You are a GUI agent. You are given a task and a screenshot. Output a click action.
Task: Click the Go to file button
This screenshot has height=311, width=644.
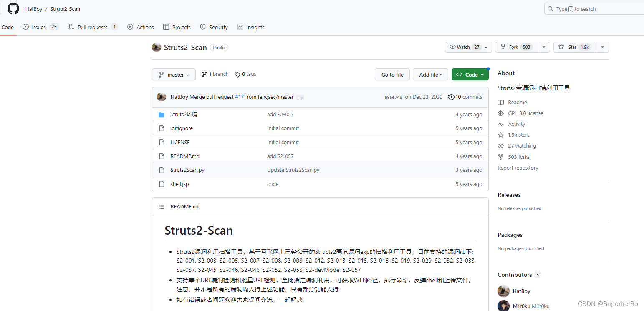point(392,75)
